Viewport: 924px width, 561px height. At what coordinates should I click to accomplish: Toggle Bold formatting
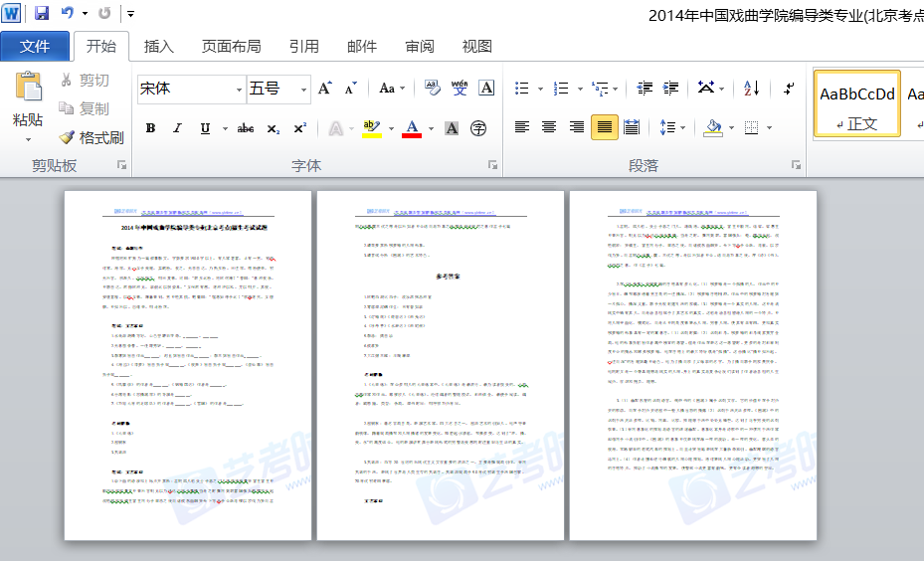150,128
